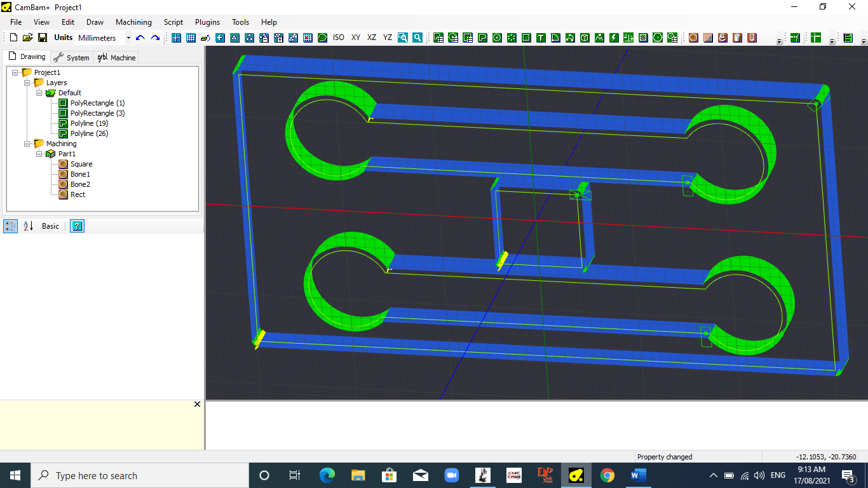Screen dimensions: 868x488
Task: Open the Machining menu
Action: pos(133,22)
